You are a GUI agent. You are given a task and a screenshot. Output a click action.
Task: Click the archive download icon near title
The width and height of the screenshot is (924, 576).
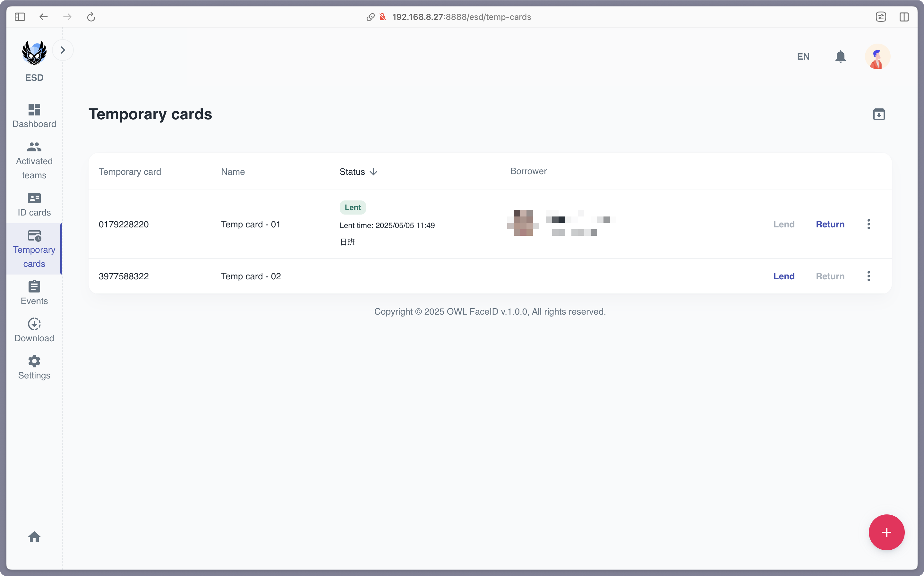click(879, 114)
